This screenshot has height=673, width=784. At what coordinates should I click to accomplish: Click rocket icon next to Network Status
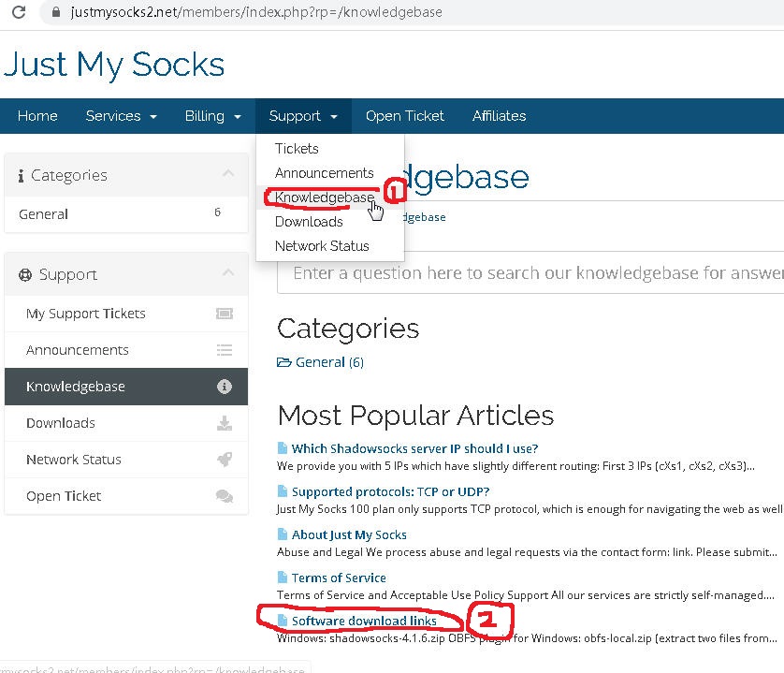(224, 460)
